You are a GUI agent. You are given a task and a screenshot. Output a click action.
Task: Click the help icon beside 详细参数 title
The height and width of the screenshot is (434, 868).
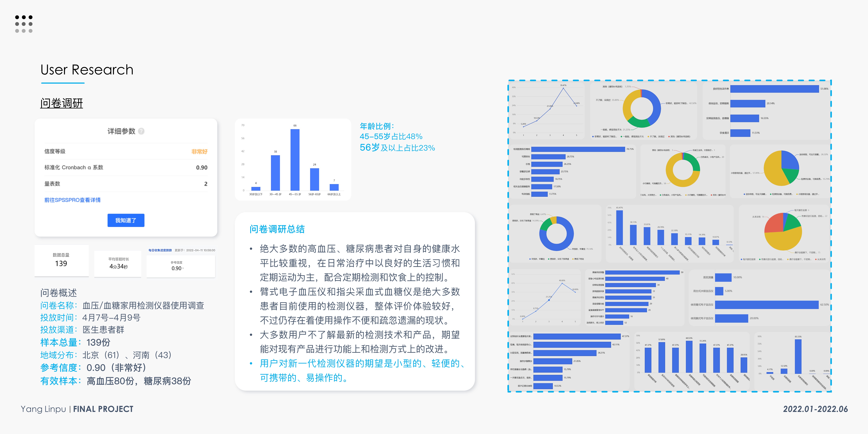click(x=141, y=131)
